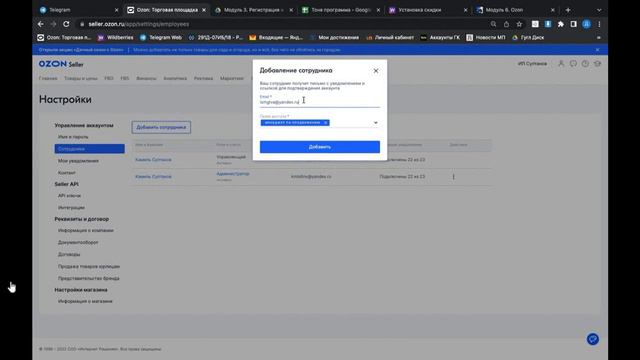This screenshot has height=360, width=640.
Task: Open Представительство бренда section
Action: tap(89, 278)
